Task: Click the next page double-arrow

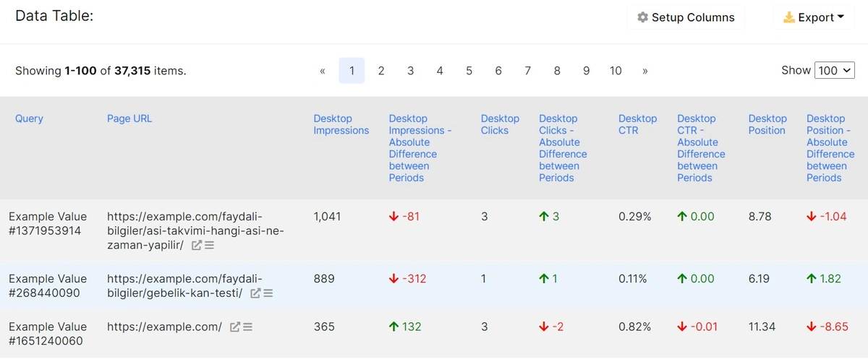Action: tap(644, 71)
